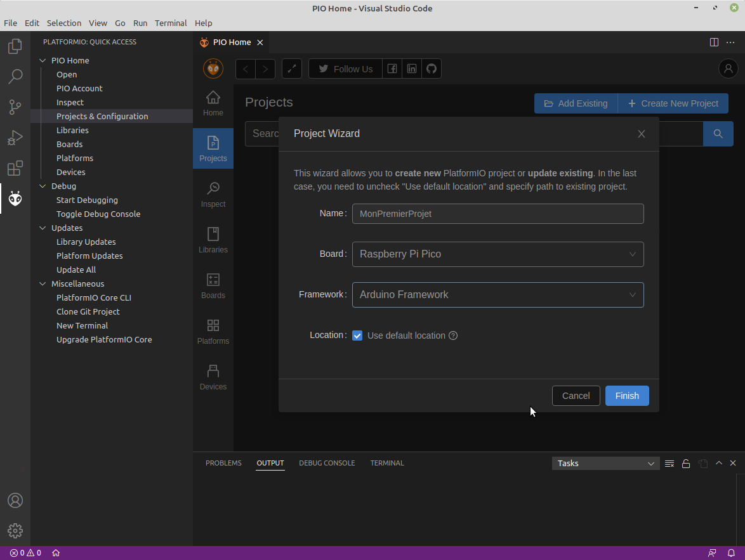Screen dimensions: 745x560
Task: Open the File menu
Action: pyautogui.click(x=10, y=23)
